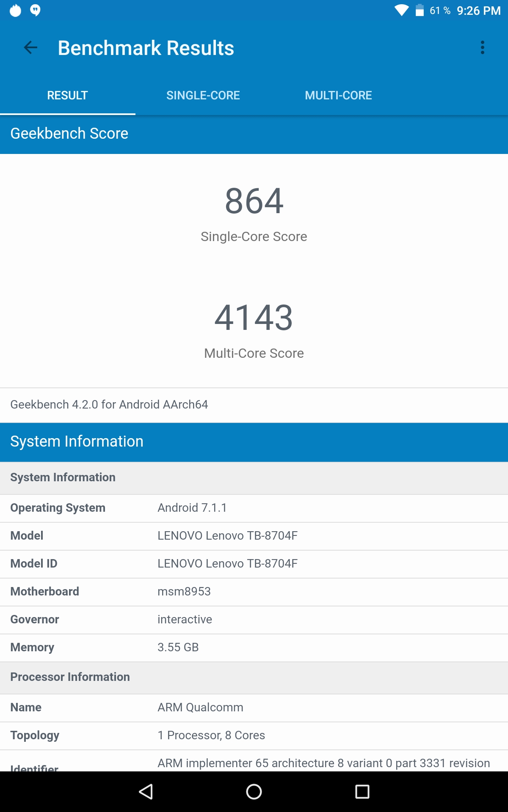508x812 pixels.
Task: Select the RESULT tab
Action: point(67,96)
